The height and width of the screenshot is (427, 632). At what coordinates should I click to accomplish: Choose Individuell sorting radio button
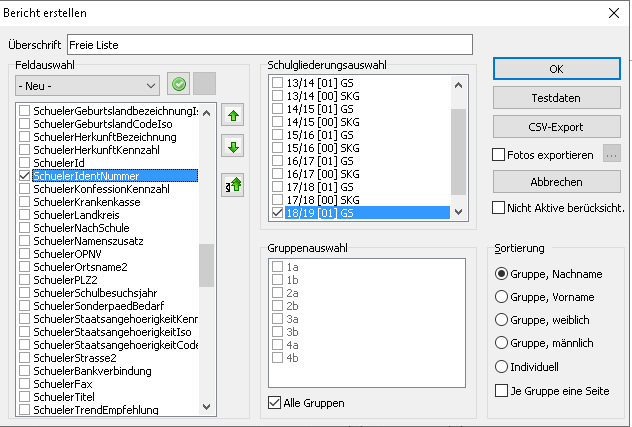tap(501, 367)
